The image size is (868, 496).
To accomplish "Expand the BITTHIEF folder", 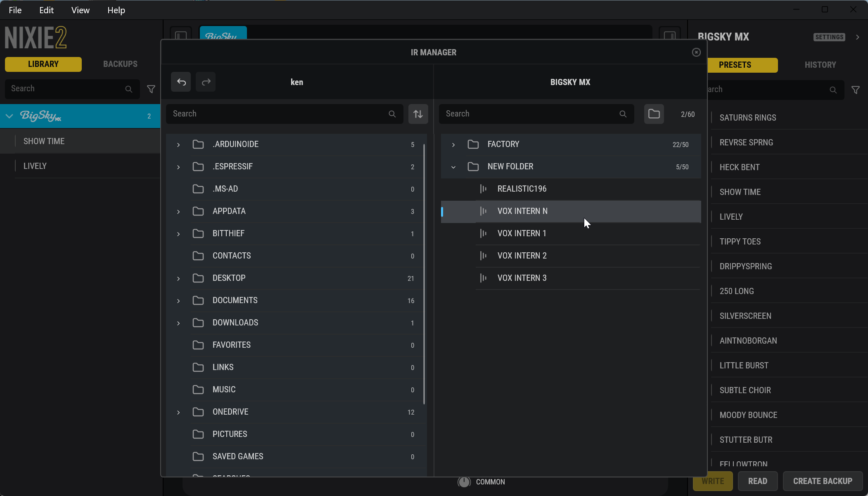I will coord(178,234).
